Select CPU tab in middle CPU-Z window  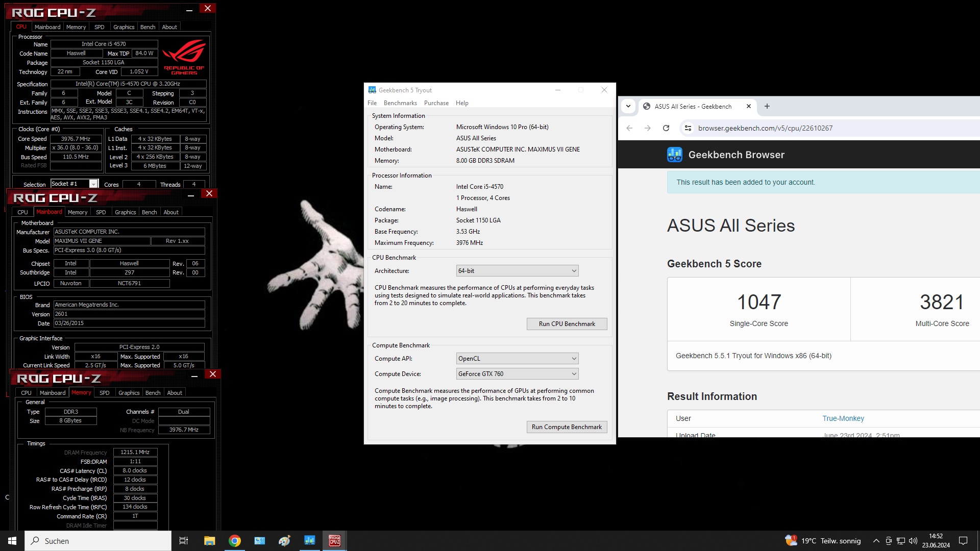coord(23,212)
